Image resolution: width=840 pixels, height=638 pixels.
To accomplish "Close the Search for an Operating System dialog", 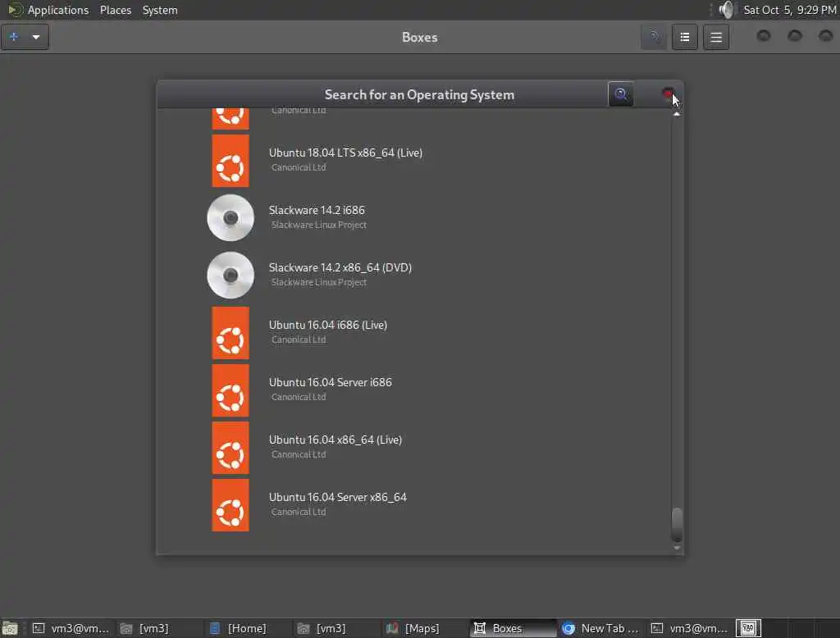I will pos(668,94).
